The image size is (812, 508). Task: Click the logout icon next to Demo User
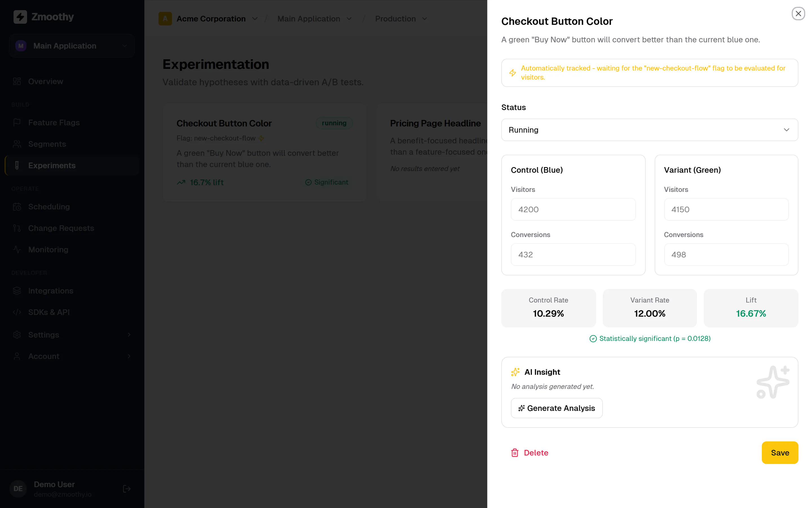tap(127, 489)
